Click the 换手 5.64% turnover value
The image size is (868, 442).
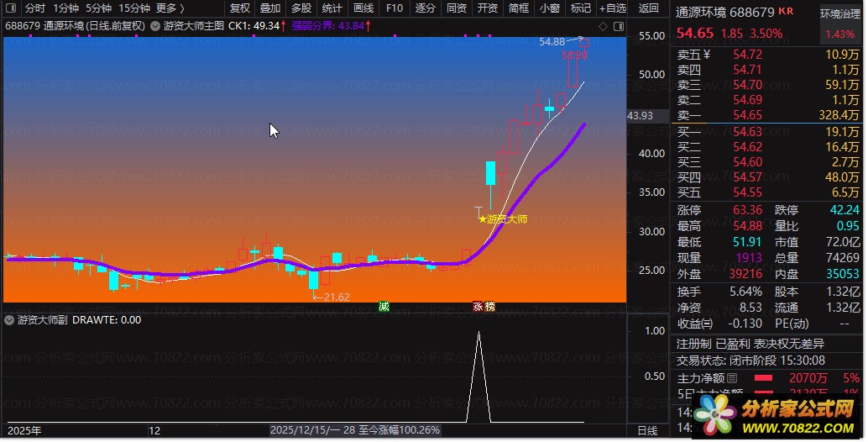pyautogui.click(x=745, y=292)
